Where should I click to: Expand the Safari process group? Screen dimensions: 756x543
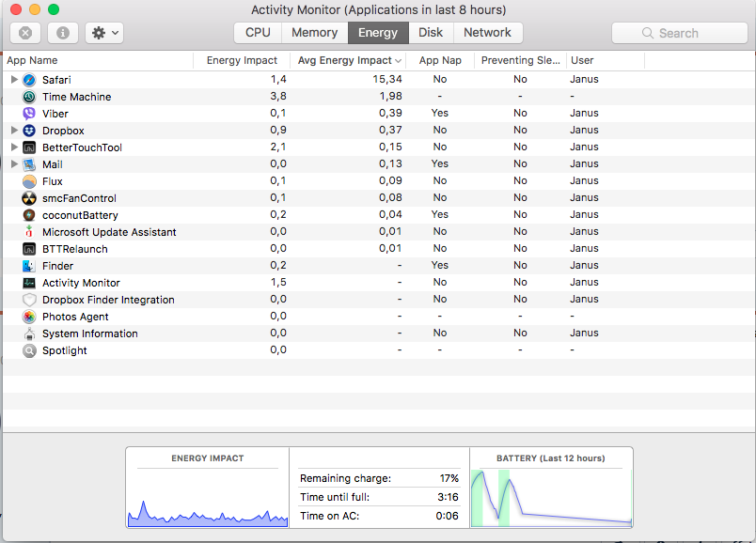click(x=14, y=79)
